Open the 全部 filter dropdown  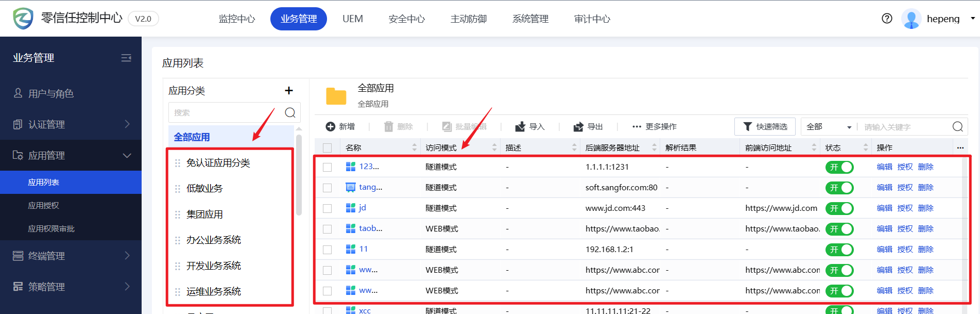[x=829, y=127]
